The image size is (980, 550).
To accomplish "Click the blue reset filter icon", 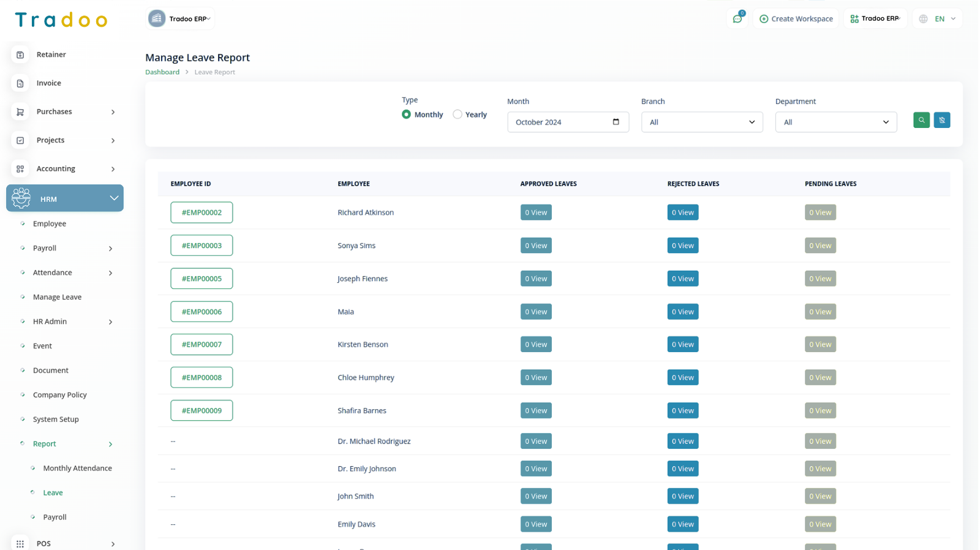I will pos(941,120).
